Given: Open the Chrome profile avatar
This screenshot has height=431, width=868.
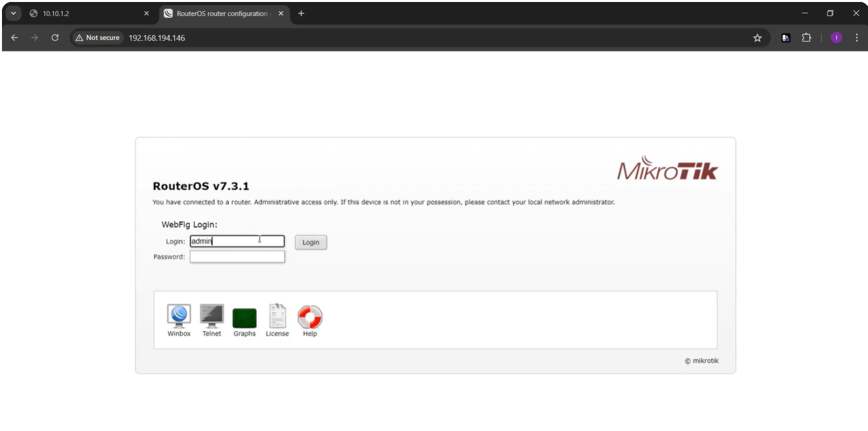Looking at the screenshot, I should pyautogui.click(x=836, y=38).
